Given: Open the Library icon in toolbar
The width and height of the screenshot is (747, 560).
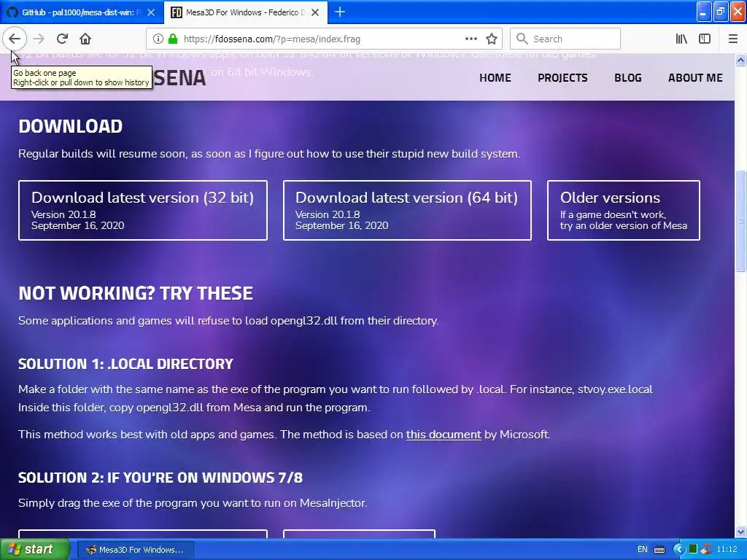Looking at the screenshot, I should click(x=681, y=39).
